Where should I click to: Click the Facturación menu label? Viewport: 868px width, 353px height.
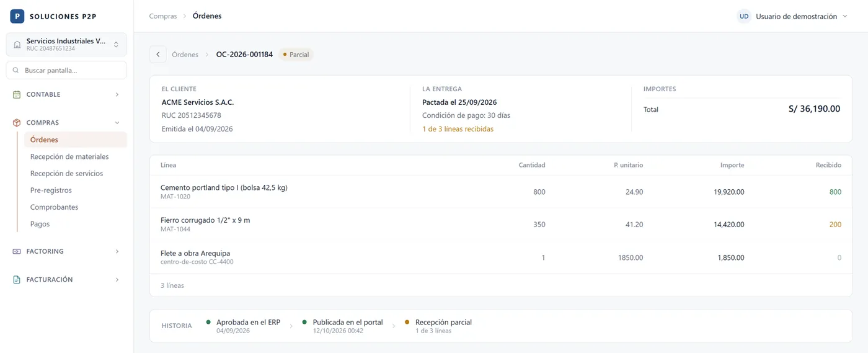coord(50,280)
